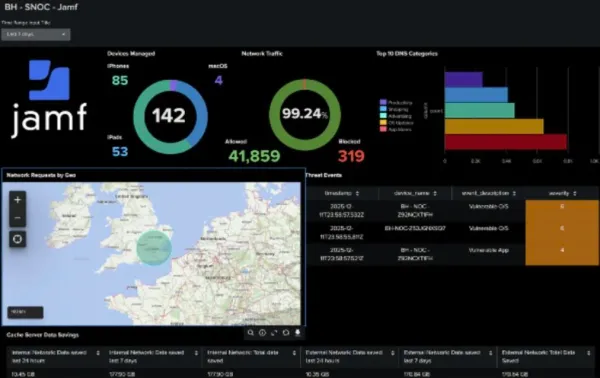
Task: Click the refresh icon under the map panel
Action: (286, 333)
